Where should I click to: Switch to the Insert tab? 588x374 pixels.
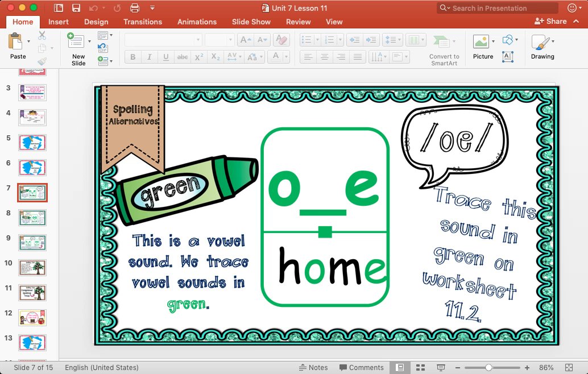(x=58, y=22)
